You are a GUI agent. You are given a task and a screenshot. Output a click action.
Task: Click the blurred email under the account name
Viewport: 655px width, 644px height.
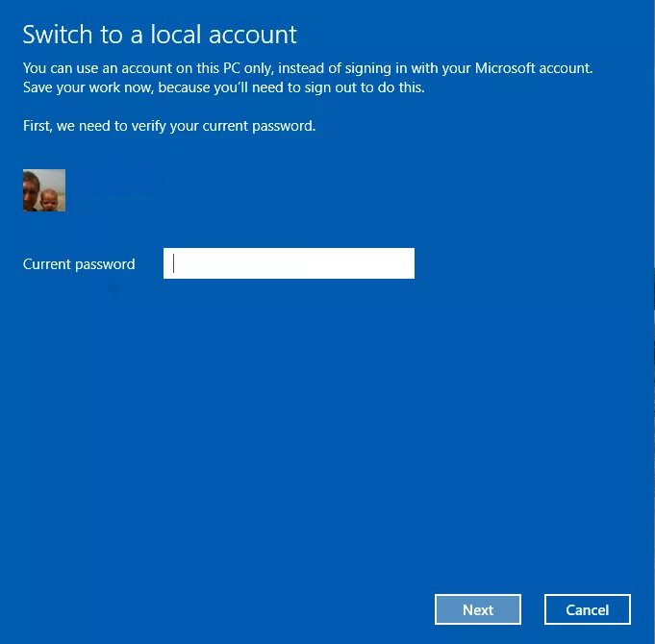(x=120, y=197)
